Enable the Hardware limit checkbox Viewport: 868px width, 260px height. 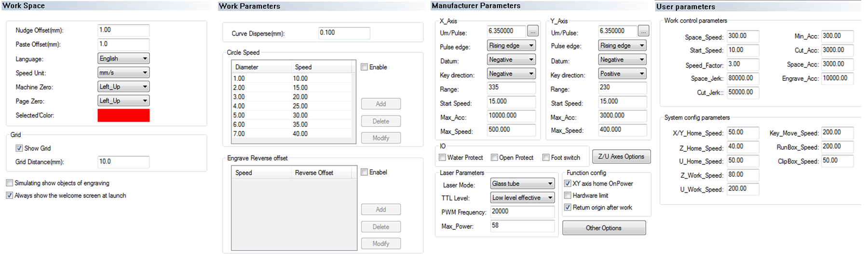point(568,195)
